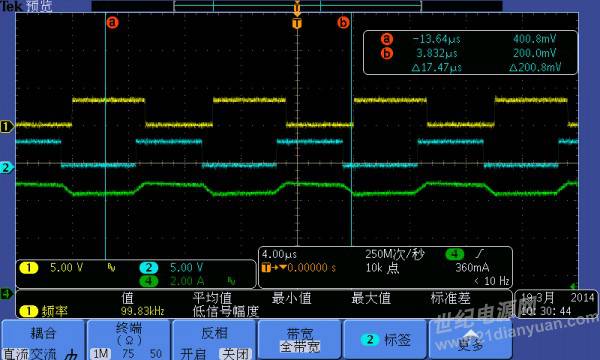Click the 200.0mV cursor b voltage value
The width and height of the screenshot is (600, 360).
tap(535, 53)
